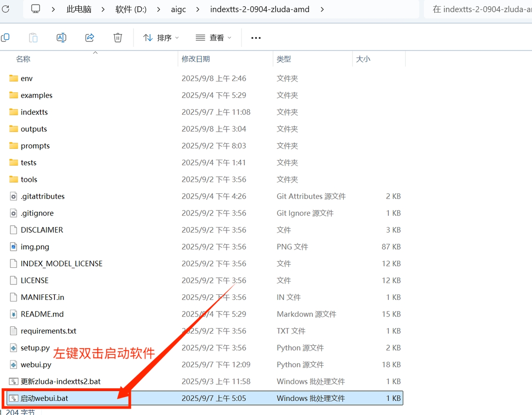
Task: Select the outputs folder
Action: 34,129
